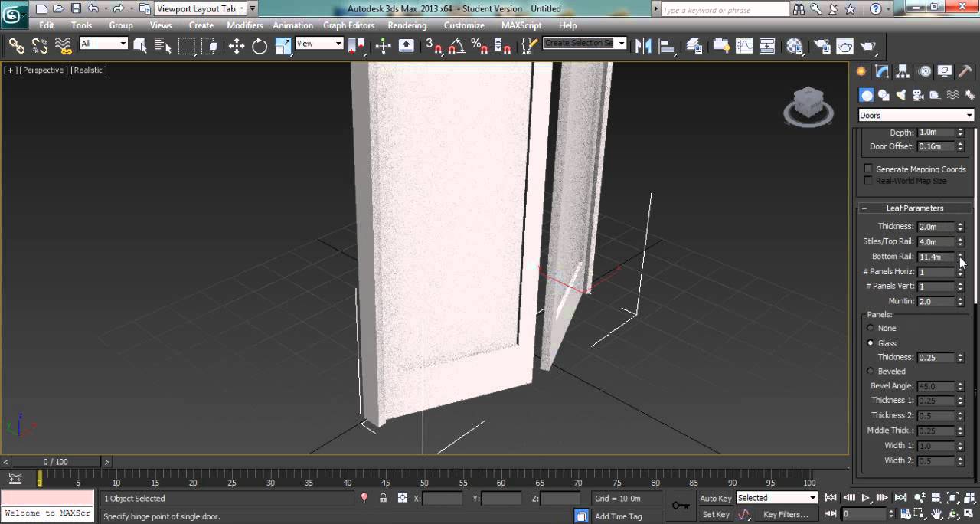
Task: Open the Modifiers menu
Action: [245, 25]
